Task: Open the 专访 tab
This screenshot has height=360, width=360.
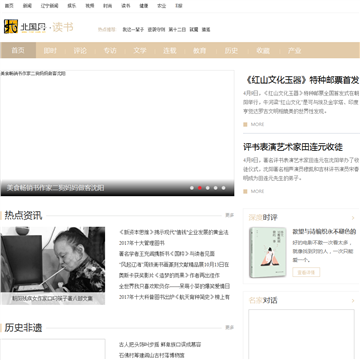Action: 110,50
